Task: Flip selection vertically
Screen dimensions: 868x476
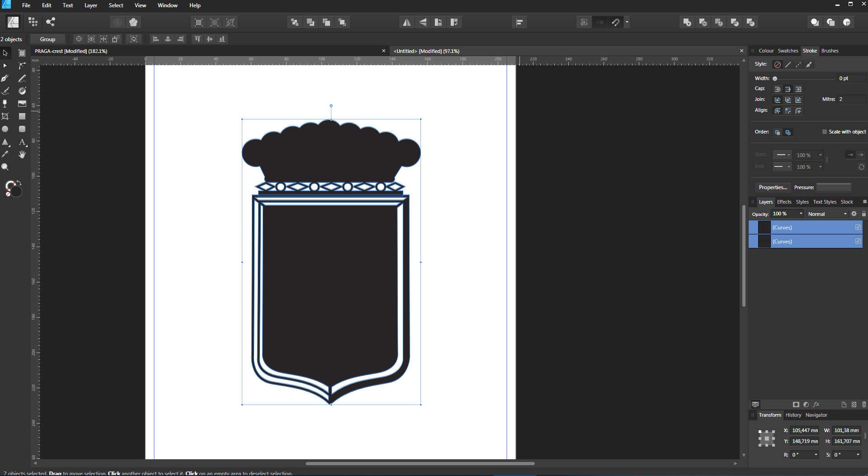Action: coord(423,22)
